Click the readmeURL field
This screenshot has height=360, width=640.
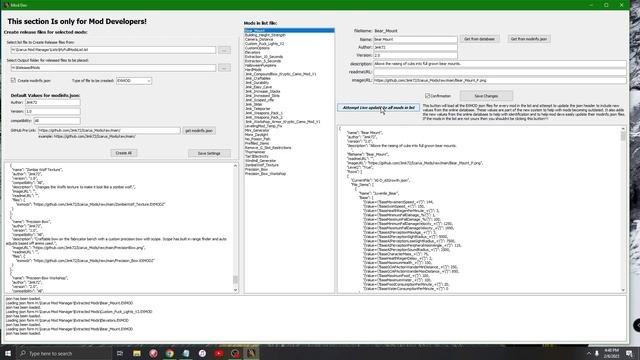click(x=500, y=72)
